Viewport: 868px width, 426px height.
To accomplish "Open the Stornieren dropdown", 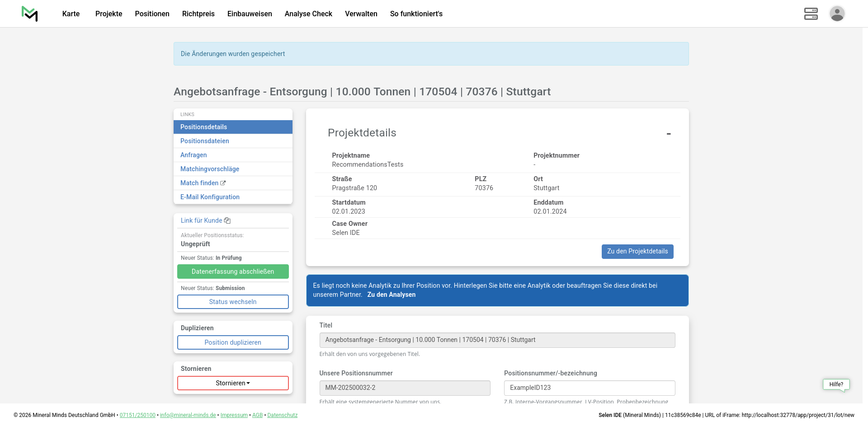I will (x=233, y=383).
